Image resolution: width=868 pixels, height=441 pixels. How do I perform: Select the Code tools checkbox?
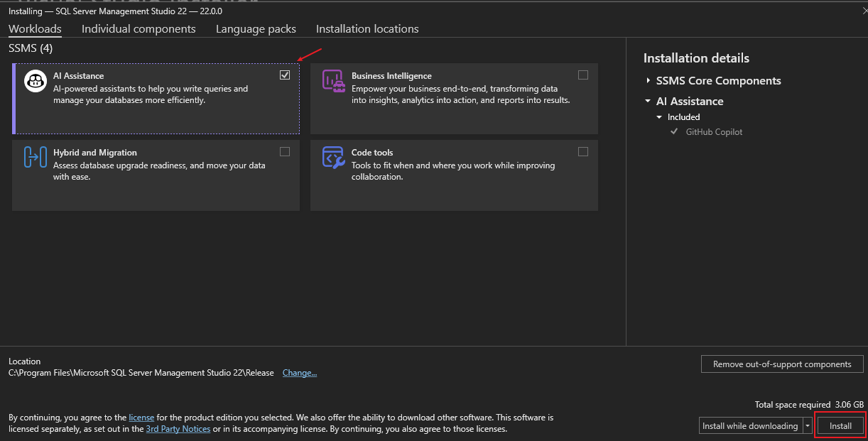point(583,151)
